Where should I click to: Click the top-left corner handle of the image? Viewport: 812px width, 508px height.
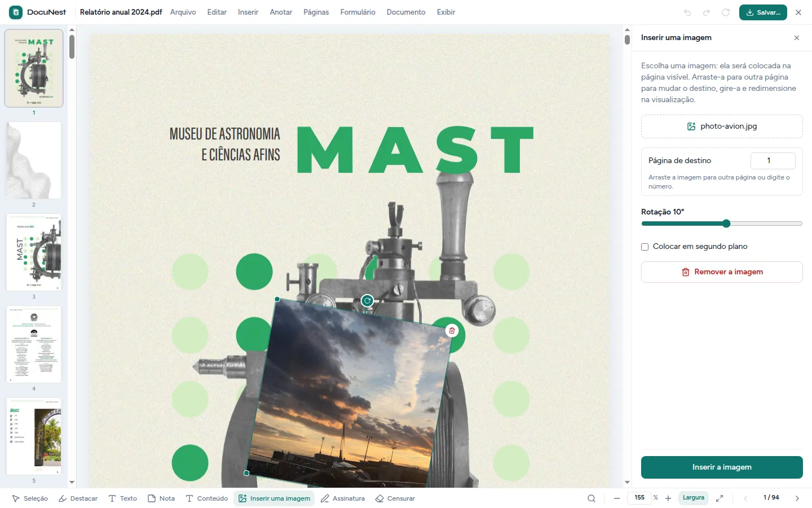coord(277,299)
